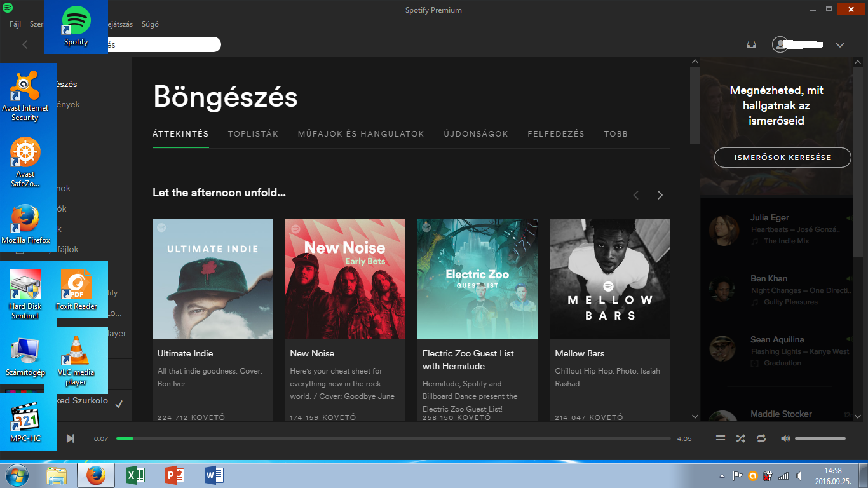Show previous playlists with left carousel arrow
This screenshot has height=488, width=868.
tap(636, 195)
